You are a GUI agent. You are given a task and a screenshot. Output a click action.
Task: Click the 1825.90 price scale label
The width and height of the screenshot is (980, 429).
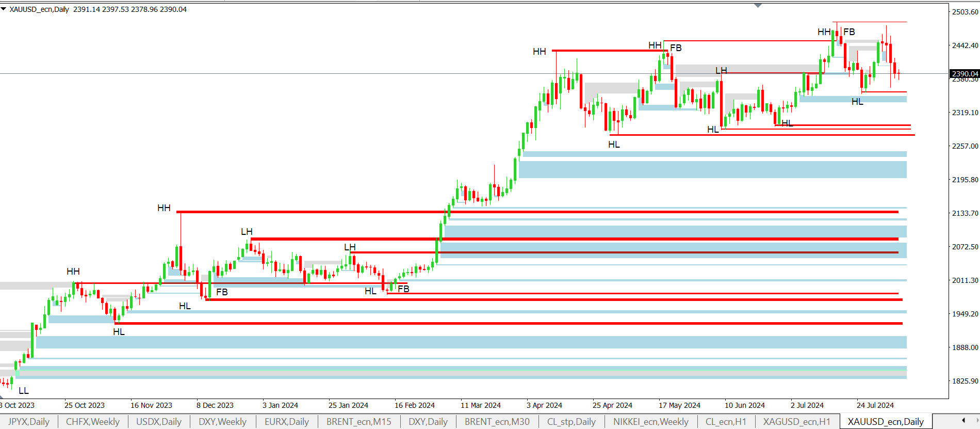[965, 381]
